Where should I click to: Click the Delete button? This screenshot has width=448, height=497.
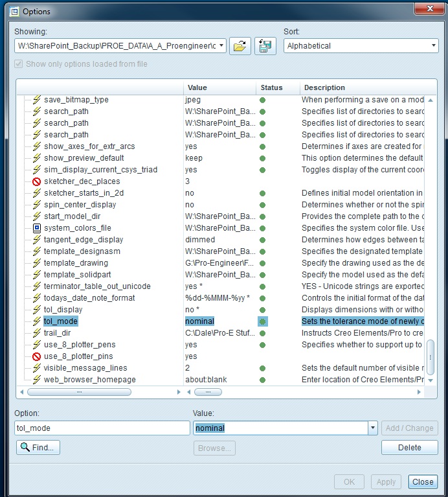coord(409,448)
